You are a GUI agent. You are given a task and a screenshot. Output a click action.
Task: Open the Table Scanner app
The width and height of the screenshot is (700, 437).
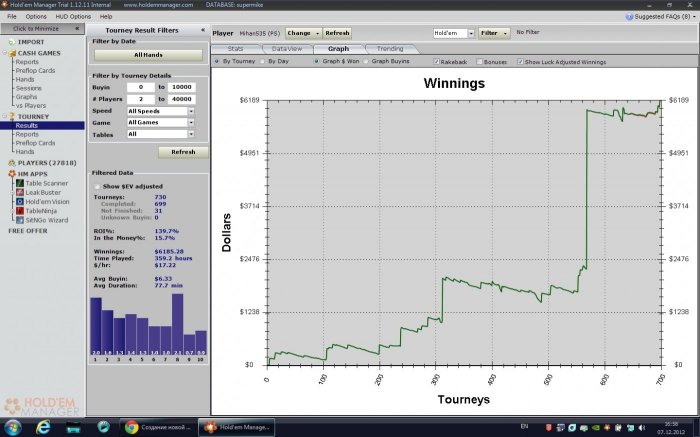42,183
